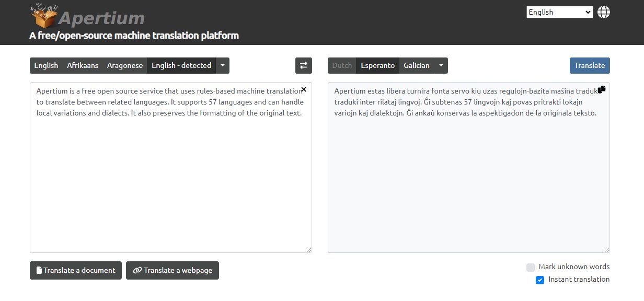The width and height of the screenshot is (644, 301).
Task: Copy the translated text to clipboard
Action: (602, 89)
